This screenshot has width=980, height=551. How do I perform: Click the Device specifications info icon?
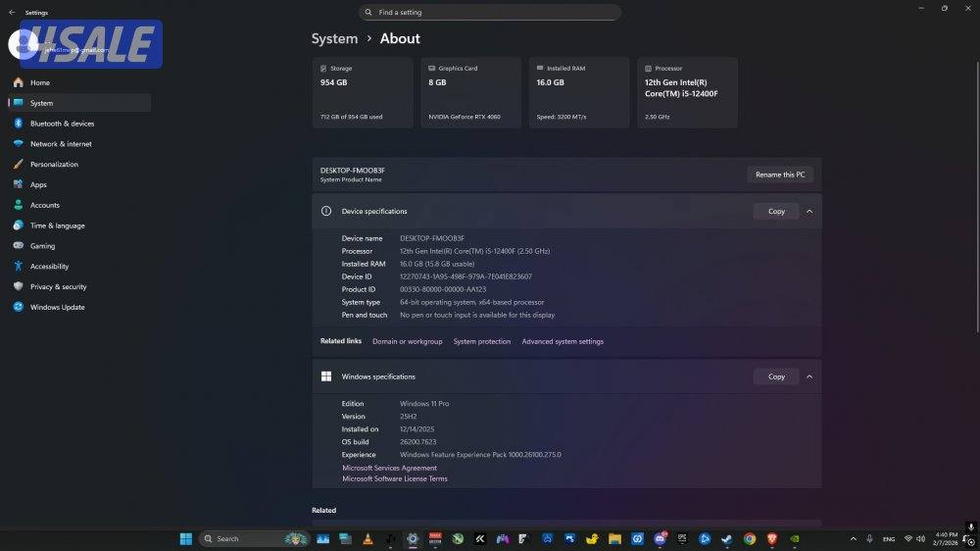326,212
